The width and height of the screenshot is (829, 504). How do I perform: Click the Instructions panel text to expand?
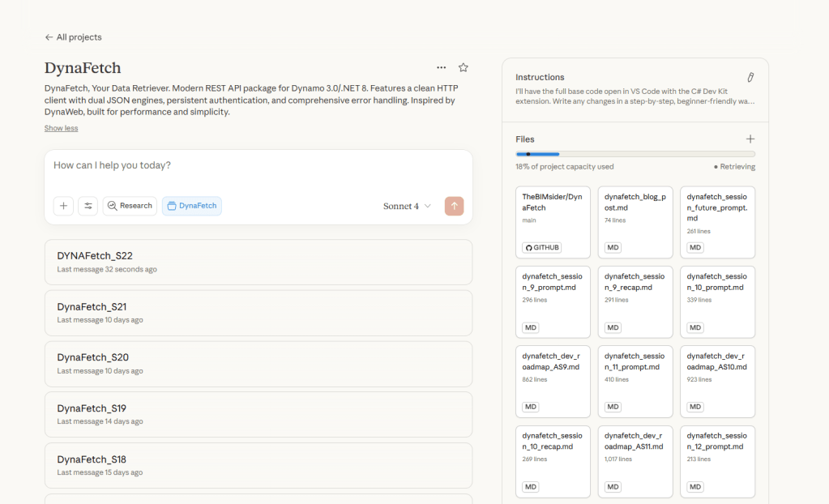pos(635,96)
